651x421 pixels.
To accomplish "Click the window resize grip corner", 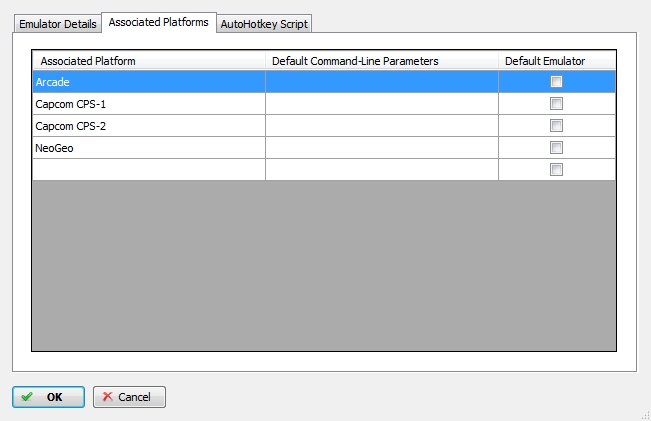I will click(x=646, y=416).
